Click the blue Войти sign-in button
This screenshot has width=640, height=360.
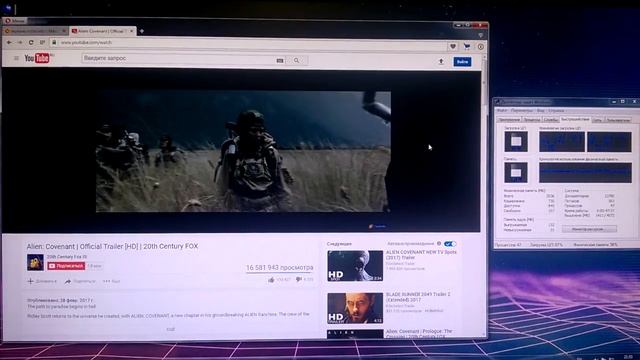(462, 62)
